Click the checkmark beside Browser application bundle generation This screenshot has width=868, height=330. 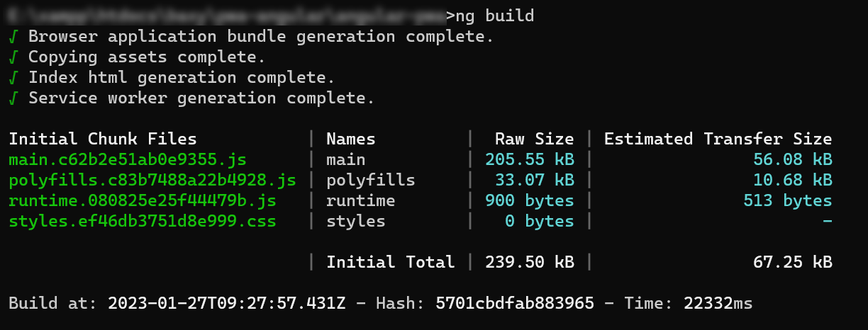click(x=13, y=36)
